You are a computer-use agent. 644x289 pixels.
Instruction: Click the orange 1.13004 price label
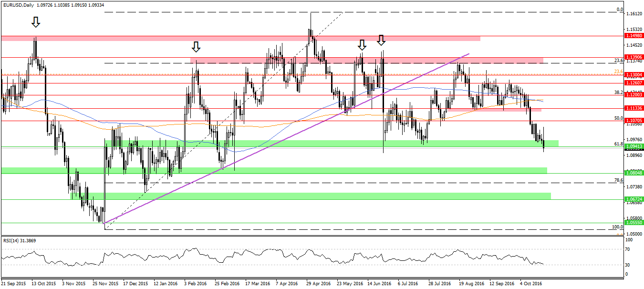(634, 75)
